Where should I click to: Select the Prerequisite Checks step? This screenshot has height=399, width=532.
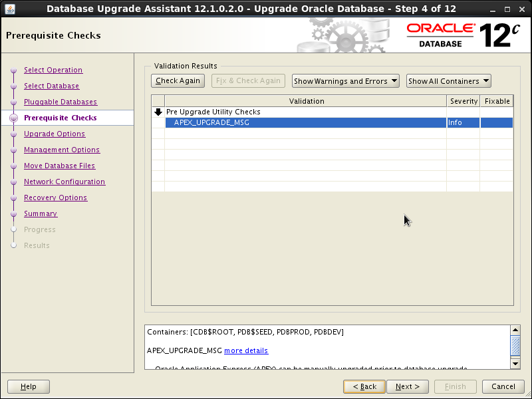click(61, 118)
